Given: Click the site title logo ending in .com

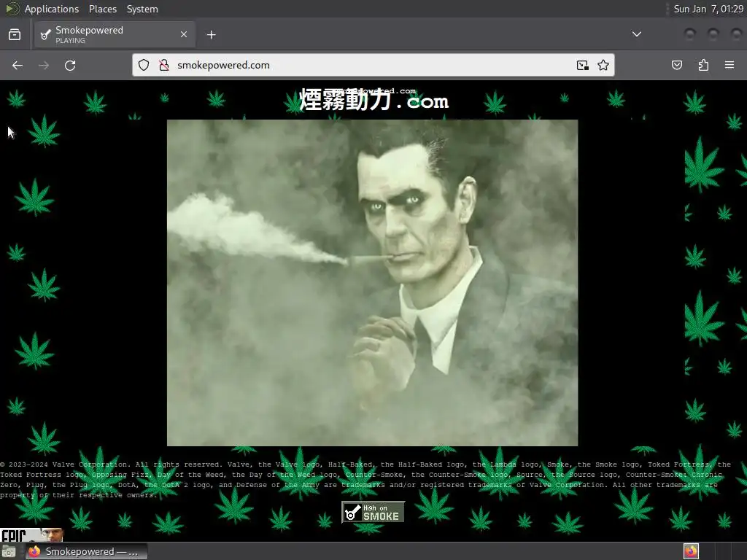Looking at the screenshot, I should [374, 99].
